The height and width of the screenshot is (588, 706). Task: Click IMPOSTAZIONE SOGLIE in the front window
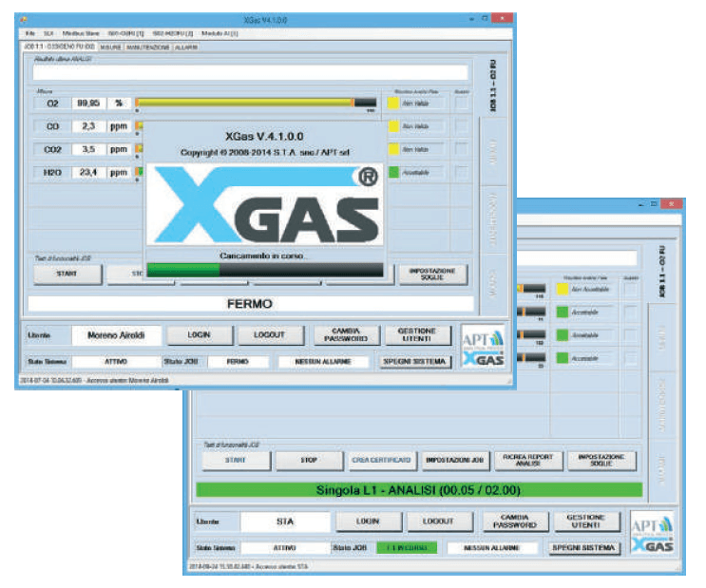[x=432, y=274]
